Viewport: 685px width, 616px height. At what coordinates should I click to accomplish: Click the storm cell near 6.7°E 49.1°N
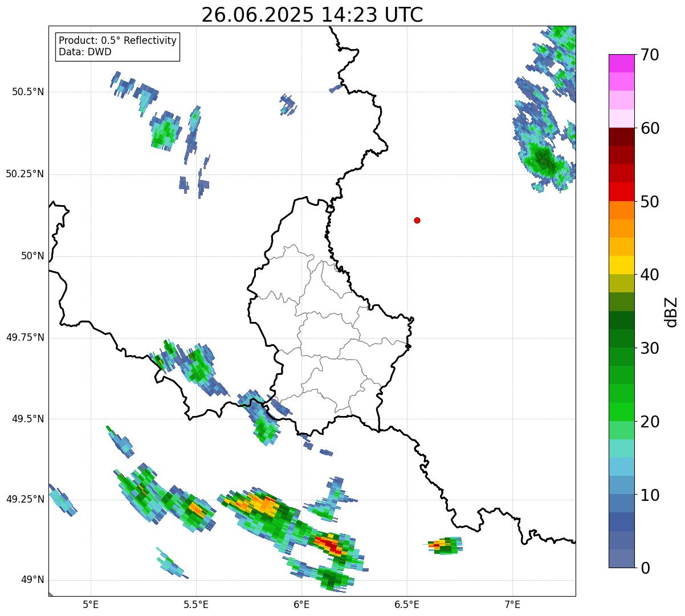(x=445, y=545)
